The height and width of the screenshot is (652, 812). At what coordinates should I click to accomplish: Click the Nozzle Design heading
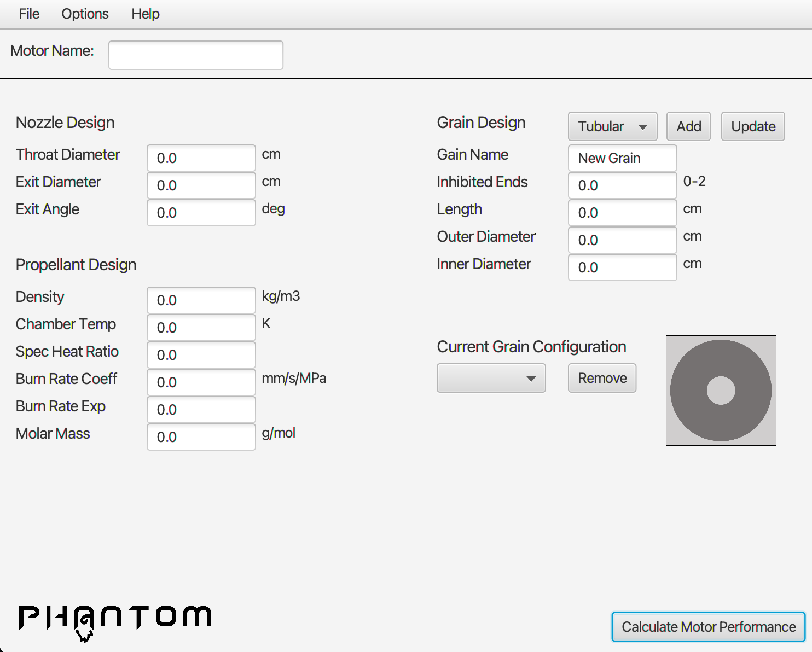pyautogui.click(x=65, y=123)
